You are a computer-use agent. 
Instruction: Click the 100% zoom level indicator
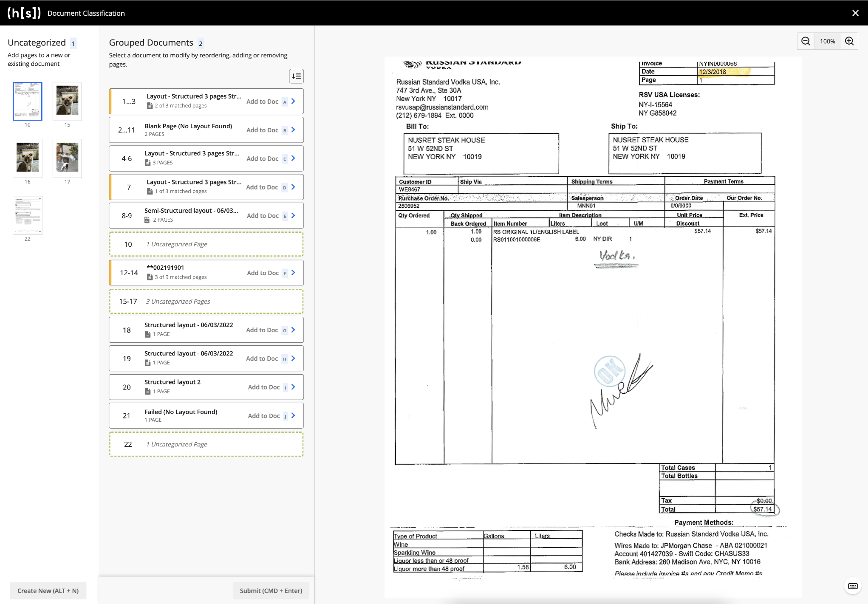tap(827, 41)
